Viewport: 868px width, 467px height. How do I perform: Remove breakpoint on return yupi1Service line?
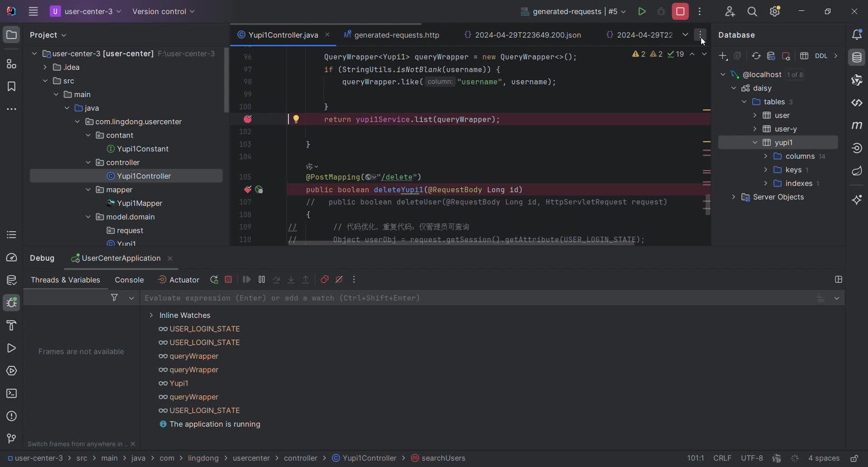248,119
